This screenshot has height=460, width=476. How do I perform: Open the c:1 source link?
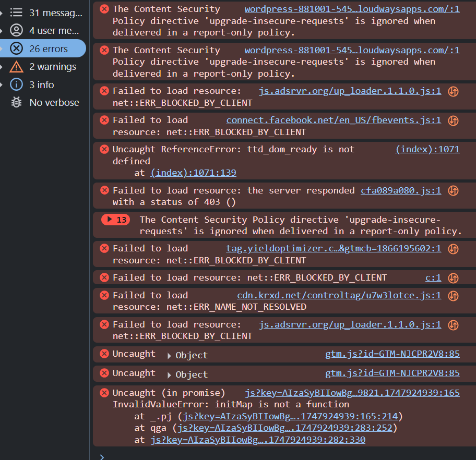pos(433,277)
